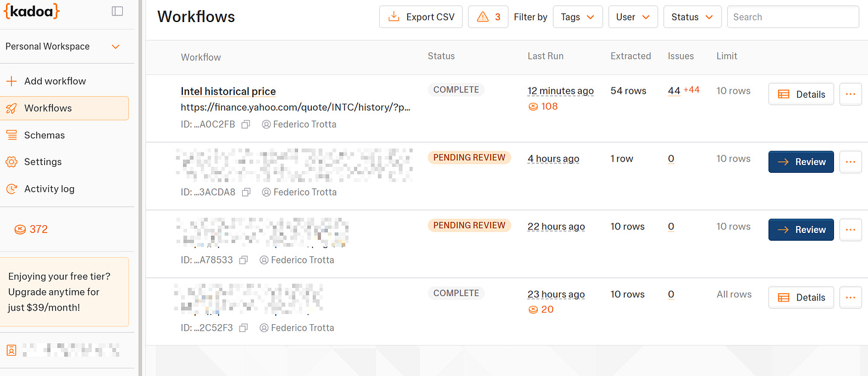Image resolution: width=868 pixels, height=376 pixels.
Task: Open the Status filter dropdown
Action: tap(692, 17)
